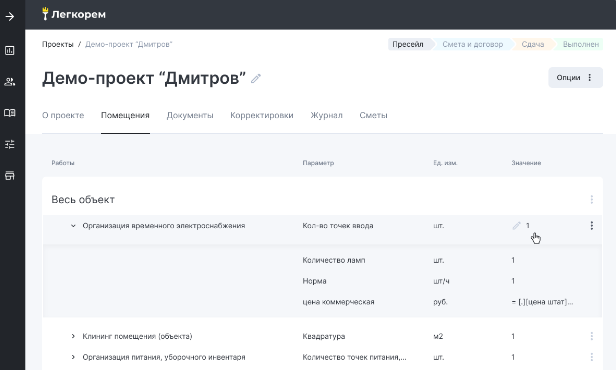Image resolution: width=616 pixels, height=370 pixels.
Task: Open the Опции dropdown button
Action: 576,77
